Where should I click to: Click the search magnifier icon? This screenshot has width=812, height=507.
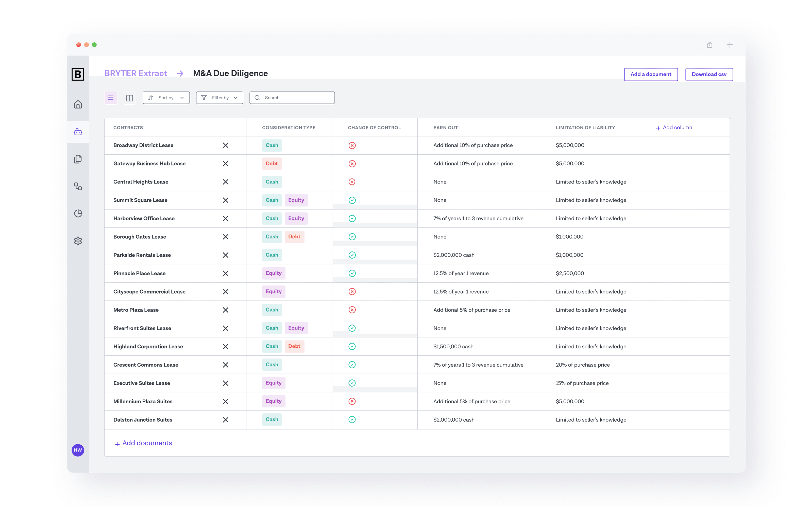(x=257, y=98)
